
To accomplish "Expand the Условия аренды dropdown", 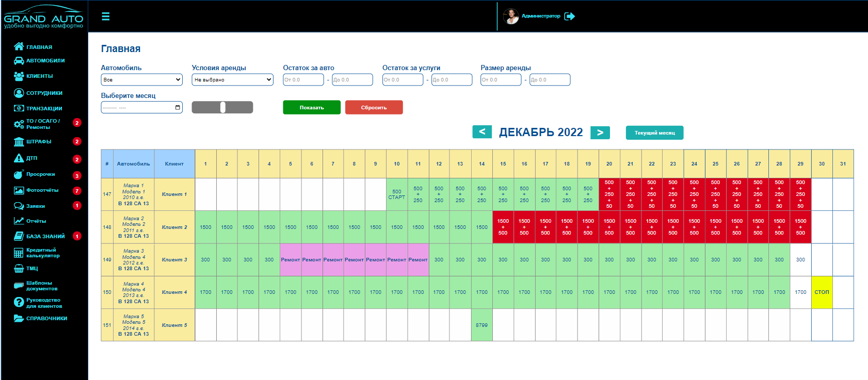I will coord(233,79).
